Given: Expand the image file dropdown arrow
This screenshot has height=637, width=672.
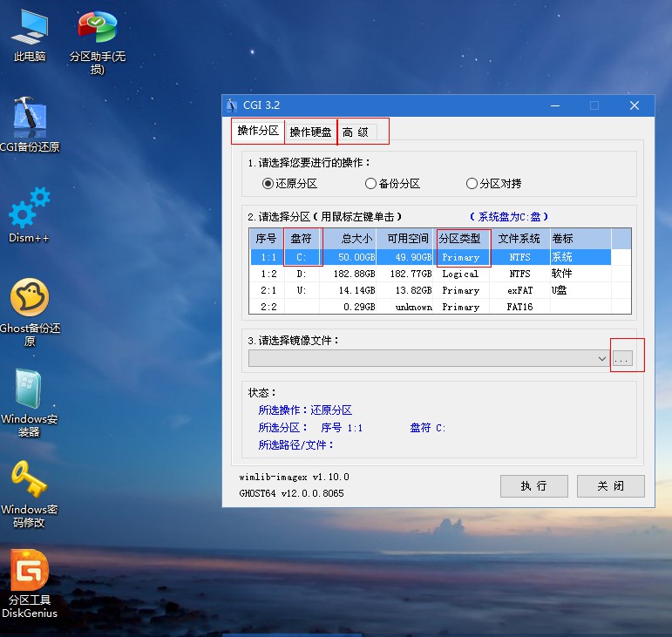Looking at the screenshot, I should (601, 358).
